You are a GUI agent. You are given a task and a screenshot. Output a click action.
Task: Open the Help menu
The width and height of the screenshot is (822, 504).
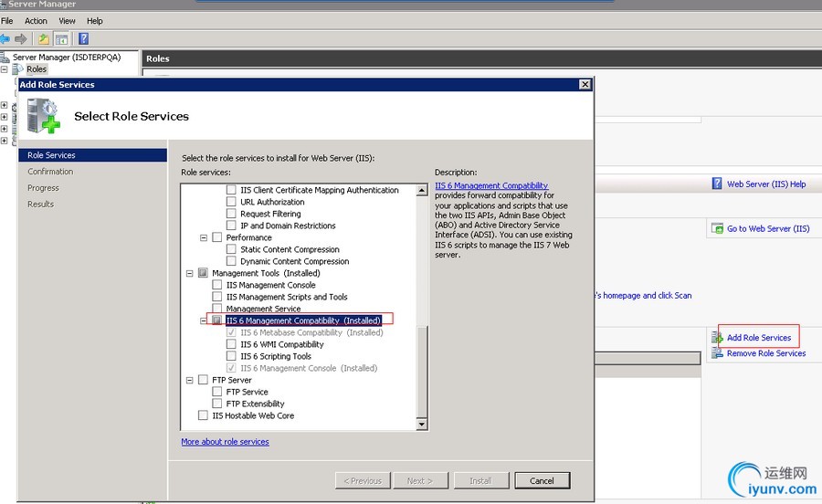[x=95, y=21]
